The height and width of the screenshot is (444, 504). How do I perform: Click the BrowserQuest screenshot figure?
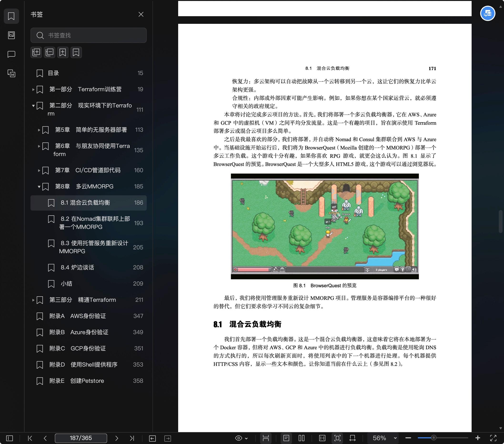pyautogui.click(x=325, y=226)
